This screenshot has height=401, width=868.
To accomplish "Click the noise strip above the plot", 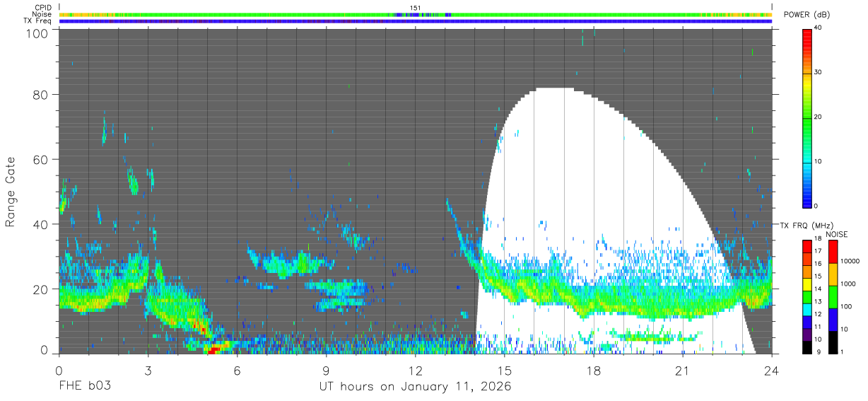I will 415,14.
